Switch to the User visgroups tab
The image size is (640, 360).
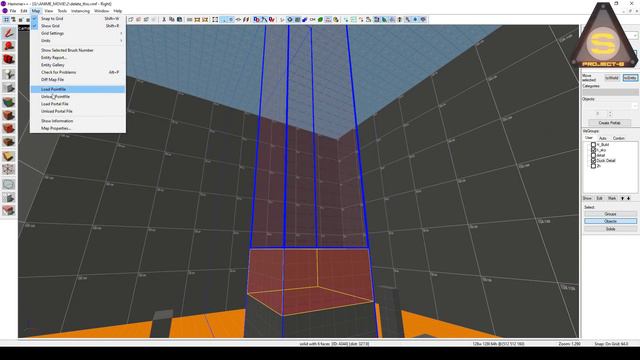point(589,138)
